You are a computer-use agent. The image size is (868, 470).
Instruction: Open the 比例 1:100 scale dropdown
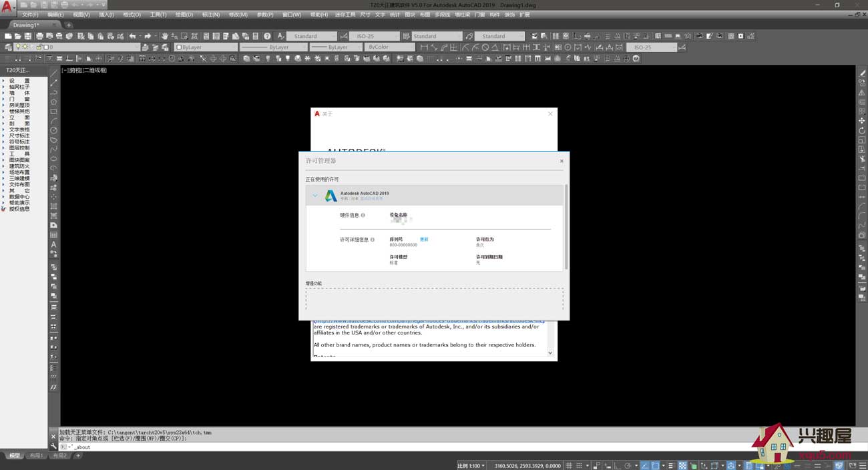pos(472,465)
